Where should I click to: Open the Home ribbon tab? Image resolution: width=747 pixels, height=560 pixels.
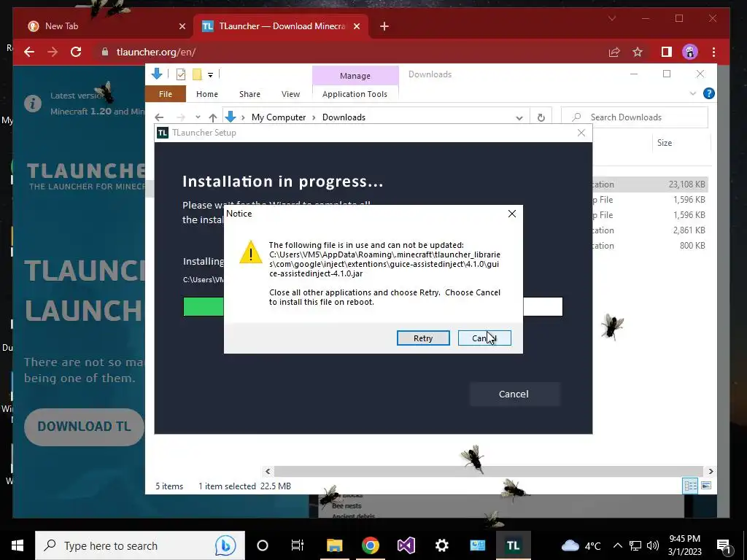click(207, 94)
